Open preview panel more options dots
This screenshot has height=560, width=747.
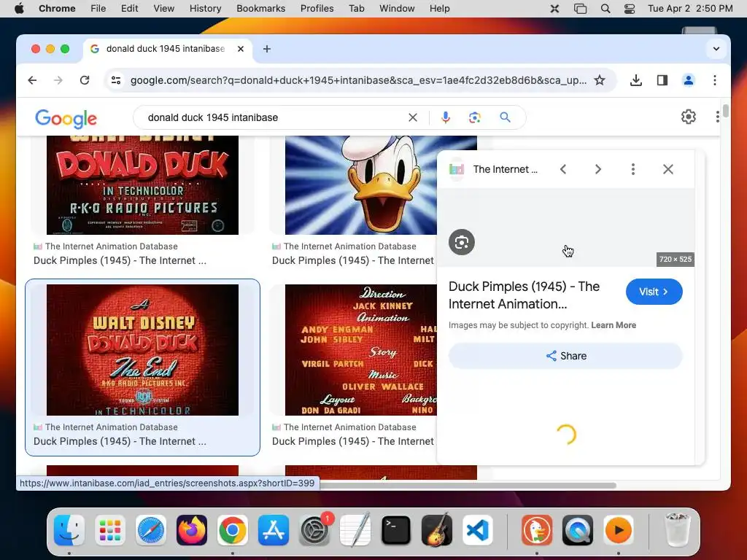point(633,169)
